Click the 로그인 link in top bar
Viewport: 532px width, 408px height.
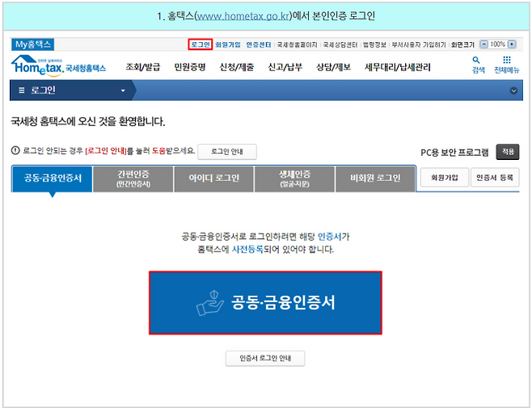click(x=201, y=44)
